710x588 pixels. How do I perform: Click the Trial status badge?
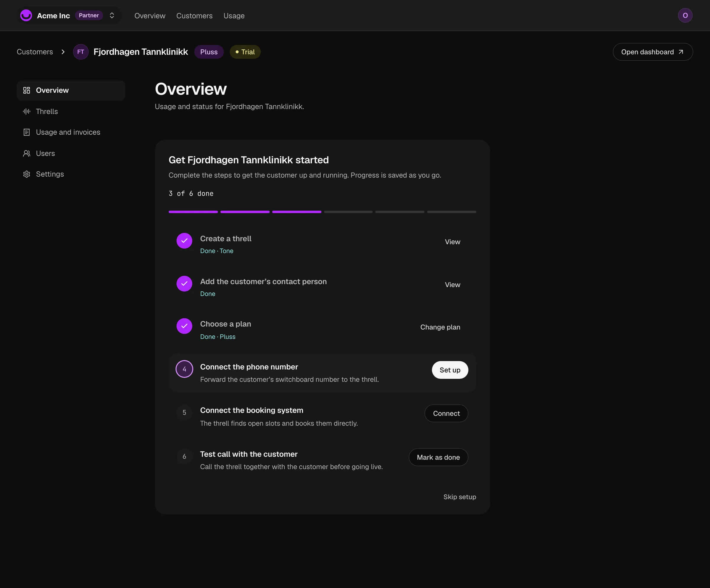click(x=245, y=52)
